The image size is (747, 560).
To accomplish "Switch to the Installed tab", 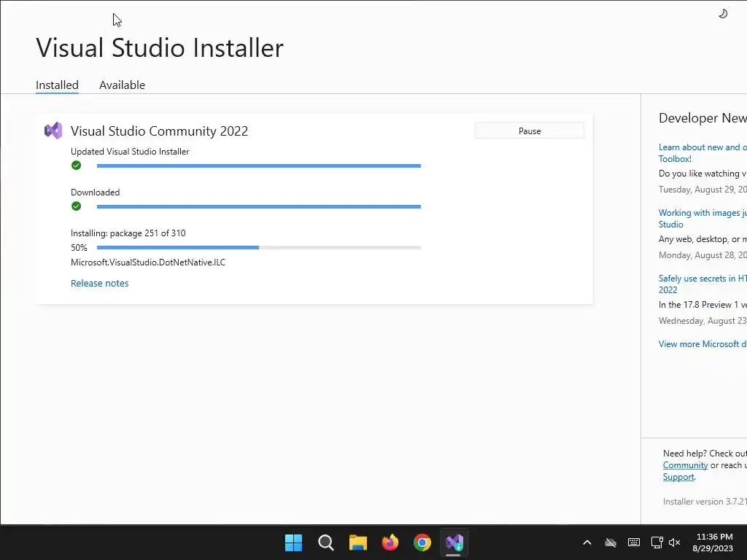I will pos(57,85).
